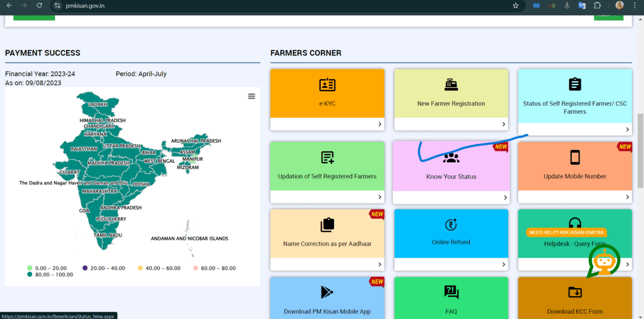Image resolution: width=644 pixels, height=319 pixels.
Task: Click the 'As on: 09/08/2023' text
Action: pos(33,83)
